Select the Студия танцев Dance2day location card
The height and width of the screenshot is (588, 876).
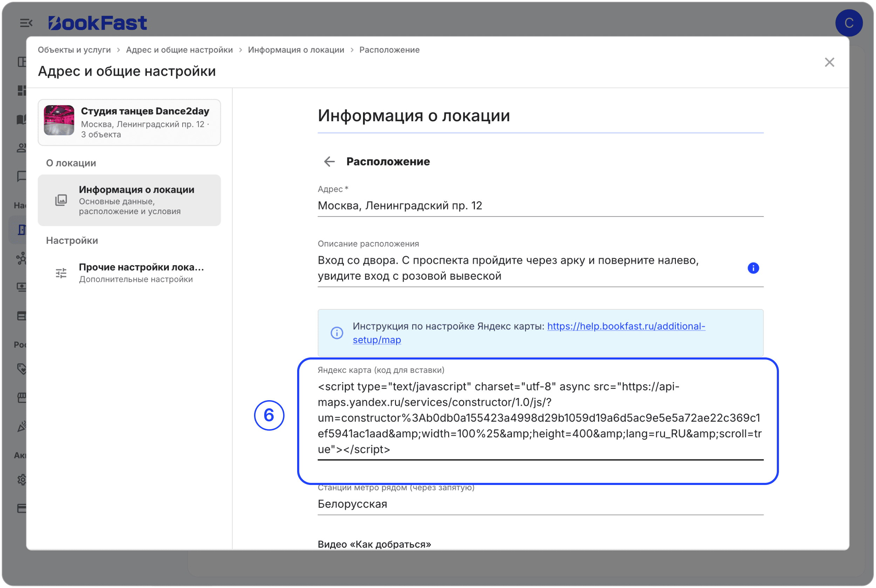129,122
